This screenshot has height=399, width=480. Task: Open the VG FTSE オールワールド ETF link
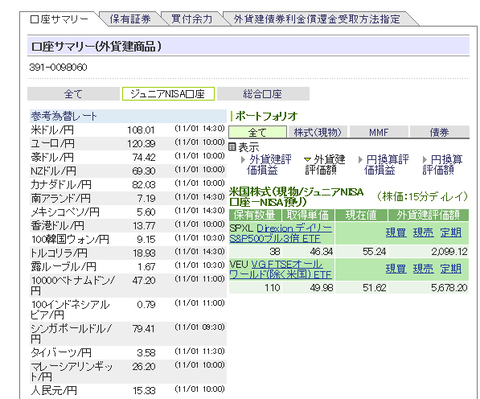click(x=281, y=269)
